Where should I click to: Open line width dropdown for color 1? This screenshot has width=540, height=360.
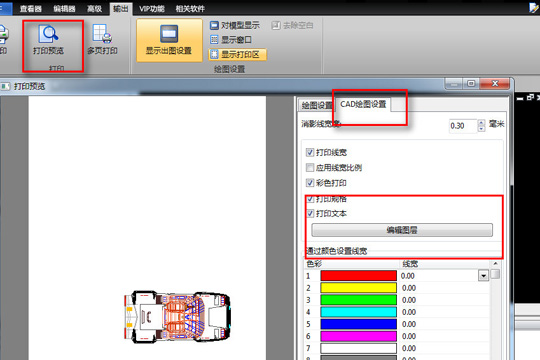(484, 276)
